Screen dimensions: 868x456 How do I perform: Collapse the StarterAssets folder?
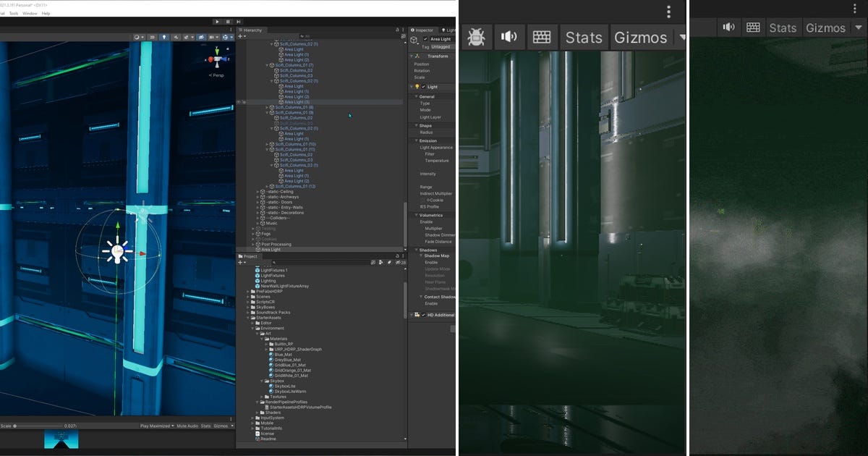(248, 317)
